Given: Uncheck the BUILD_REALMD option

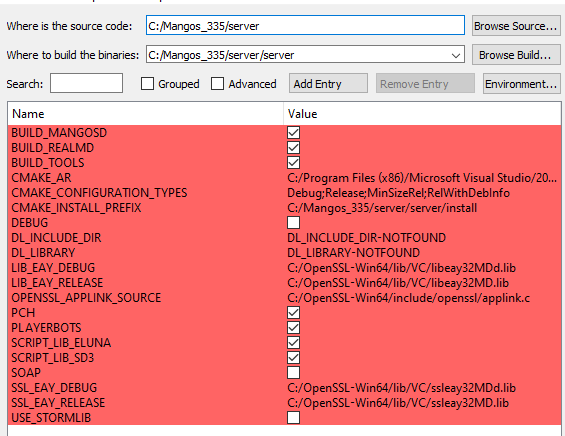Looking at the screenshot, I should click(293, 148).
